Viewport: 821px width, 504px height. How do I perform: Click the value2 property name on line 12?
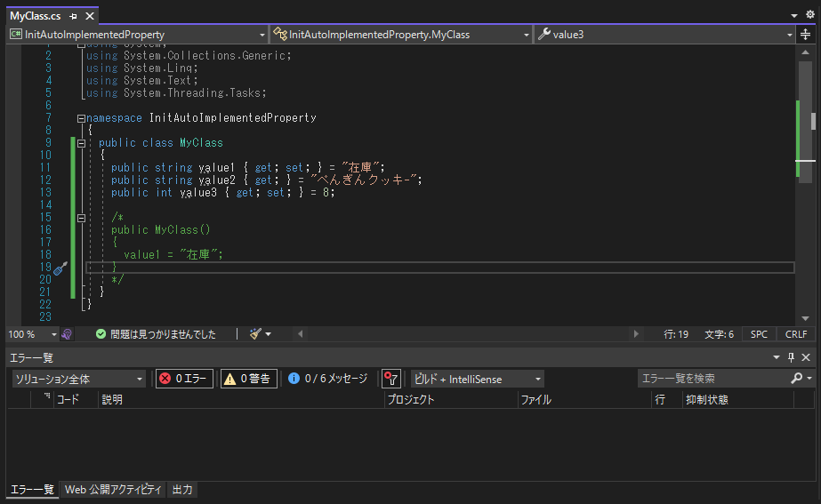217,180
